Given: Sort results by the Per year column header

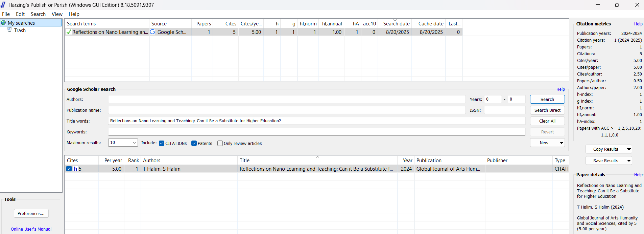Looking at the screenshot, I should point(111,161).
